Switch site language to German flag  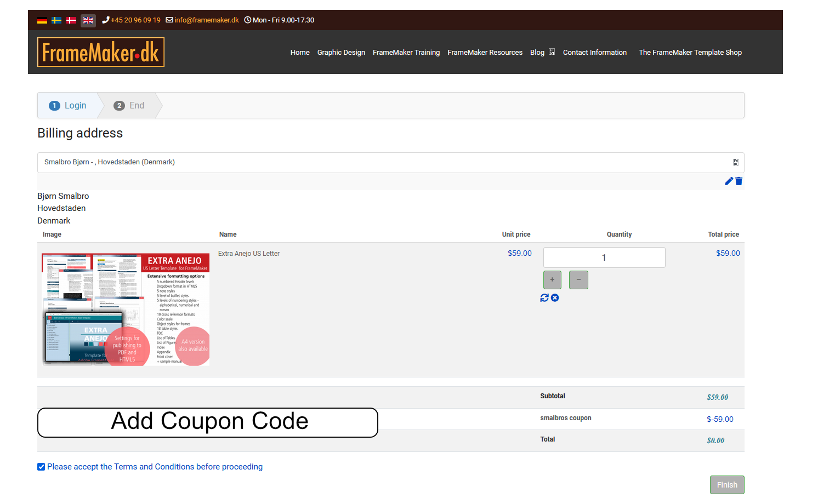(x=42, y=20)
